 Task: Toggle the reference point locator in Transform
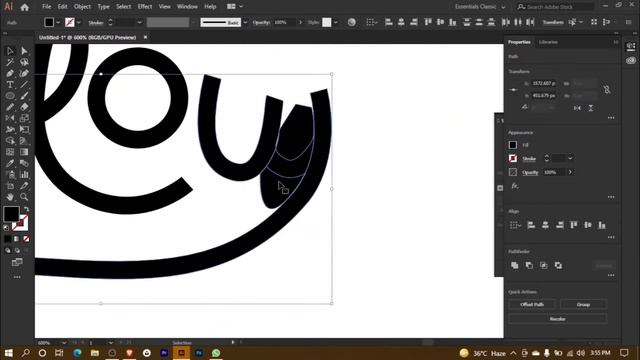coord(513,89)
